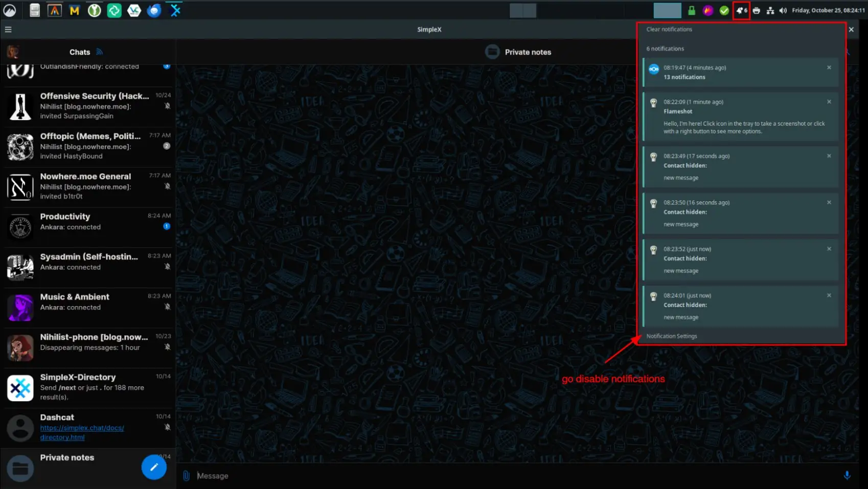Viewport: 868px width, 489px height.
Task: Click the microphone voice message icon
Action: pos(847,476)
